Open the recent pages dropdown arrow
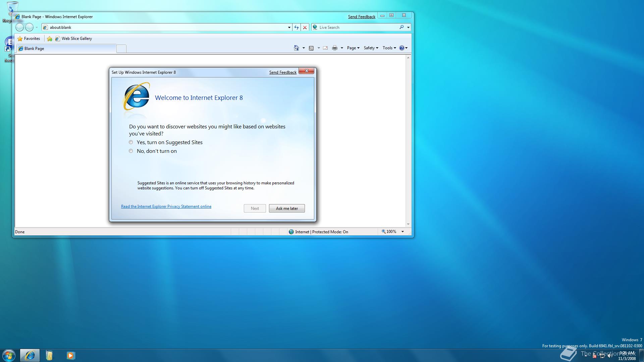Viewport: 644px width, 362px height. pos(37,27)
